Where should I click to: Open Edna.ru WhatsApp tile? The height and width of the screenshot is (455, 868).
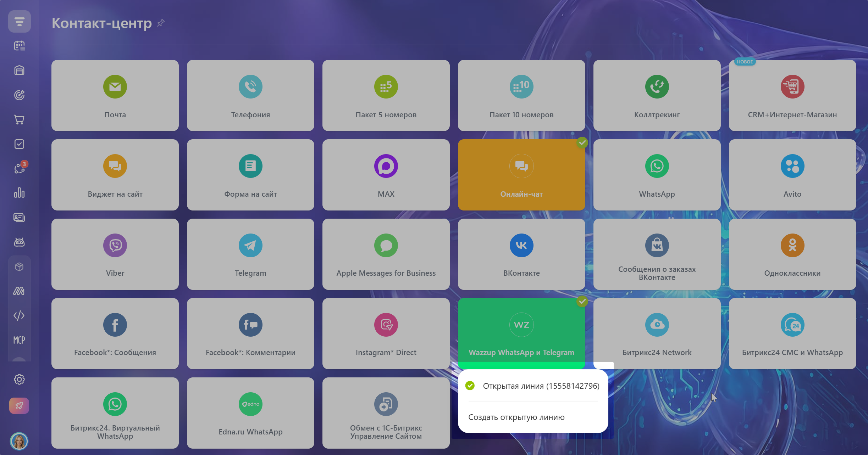coord(250,413)
